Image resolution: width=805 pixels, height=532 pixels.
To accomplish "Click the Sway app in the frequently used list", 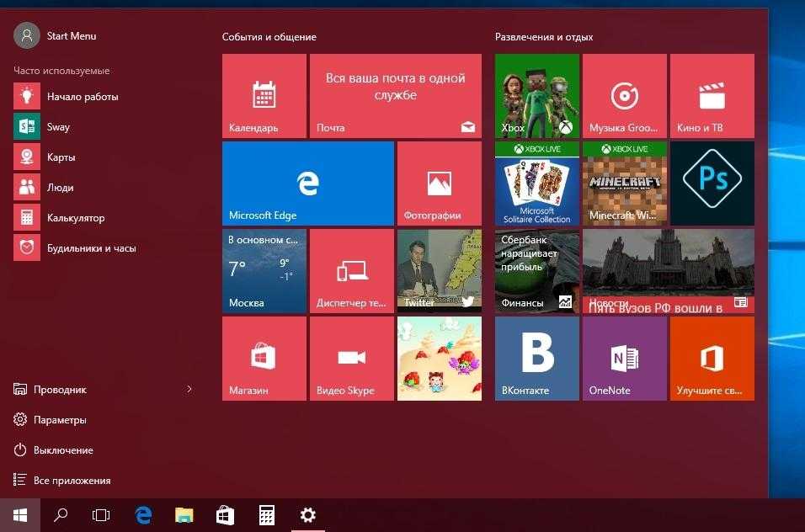I will [x=58, y=127].
